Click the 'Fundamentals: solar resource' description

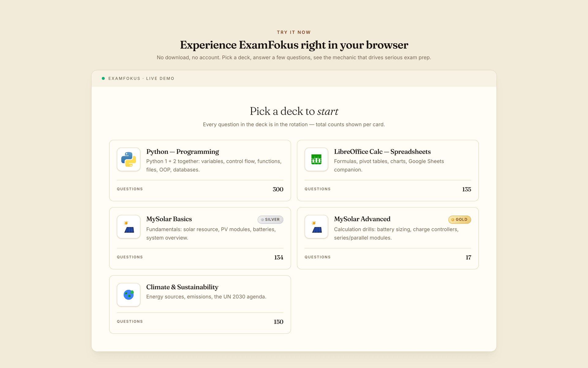pyautogui.click(x=211, y=234)
